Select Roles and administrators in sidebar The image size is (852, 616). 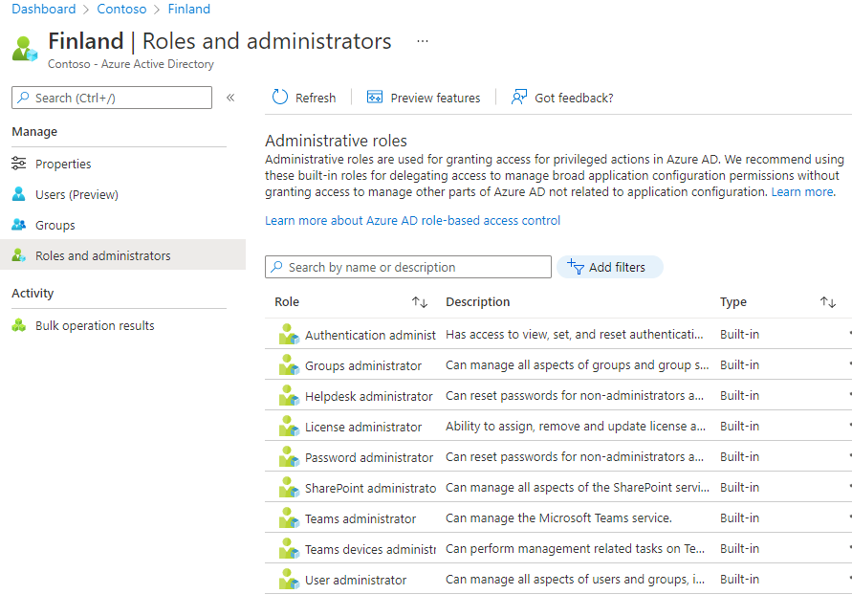click(x=103, y=255)
